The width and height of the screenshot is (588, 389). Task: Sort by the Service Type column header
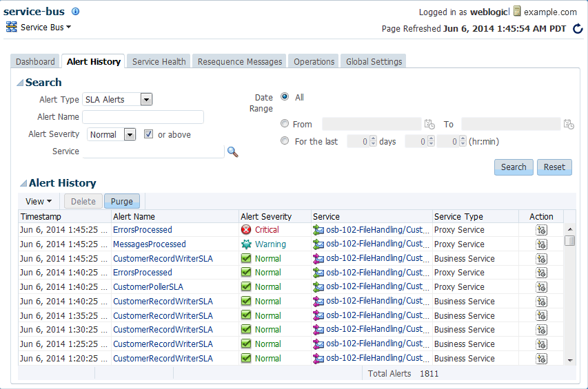pos(476,216)
